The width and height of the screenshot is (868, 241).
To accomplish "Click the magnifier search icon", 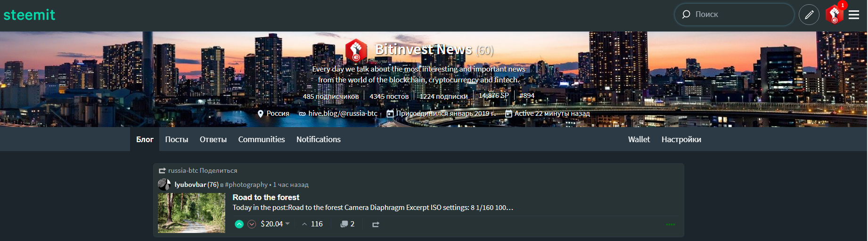I will coord(686,14).
